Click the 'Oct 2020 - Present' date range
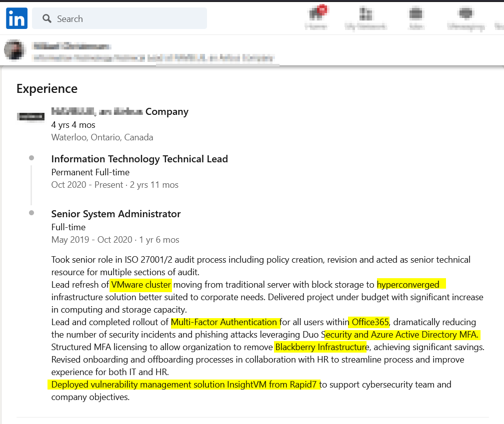The image size is (504, 424). pyautogui.click(x=87, y=185)
